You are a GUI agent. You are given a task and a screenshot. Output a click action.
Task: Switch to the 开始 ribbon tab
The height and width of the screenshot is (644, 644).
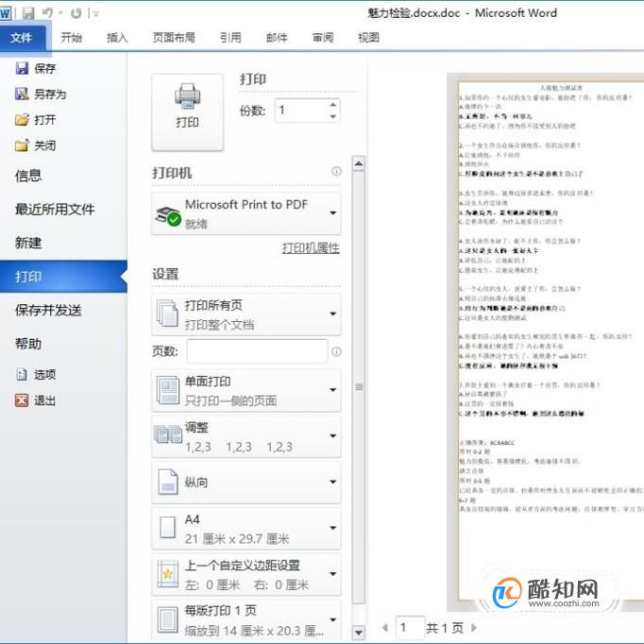coord(71,38)
